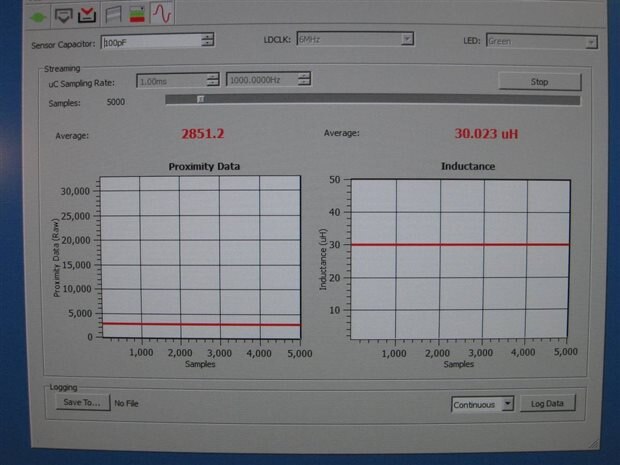620x465 pixels.
Task: Click the 1.00ms sampling rate stepper
Action: tap(213, 80)
